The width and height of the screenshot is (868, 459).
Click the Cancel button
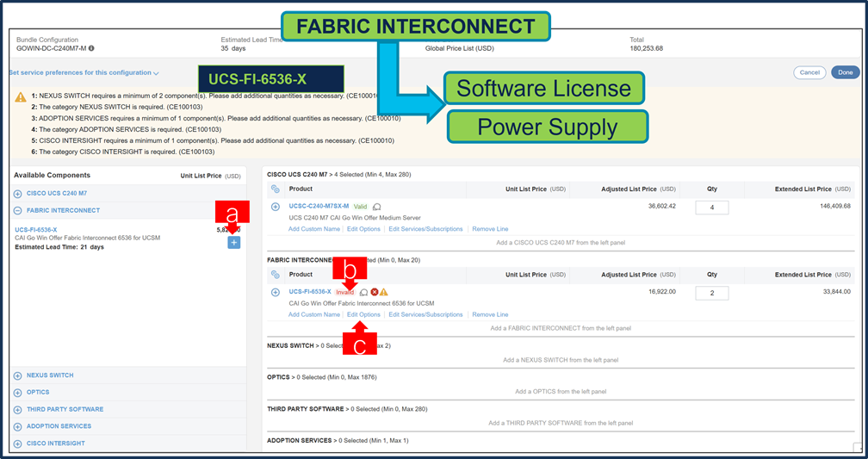[809, 72]
